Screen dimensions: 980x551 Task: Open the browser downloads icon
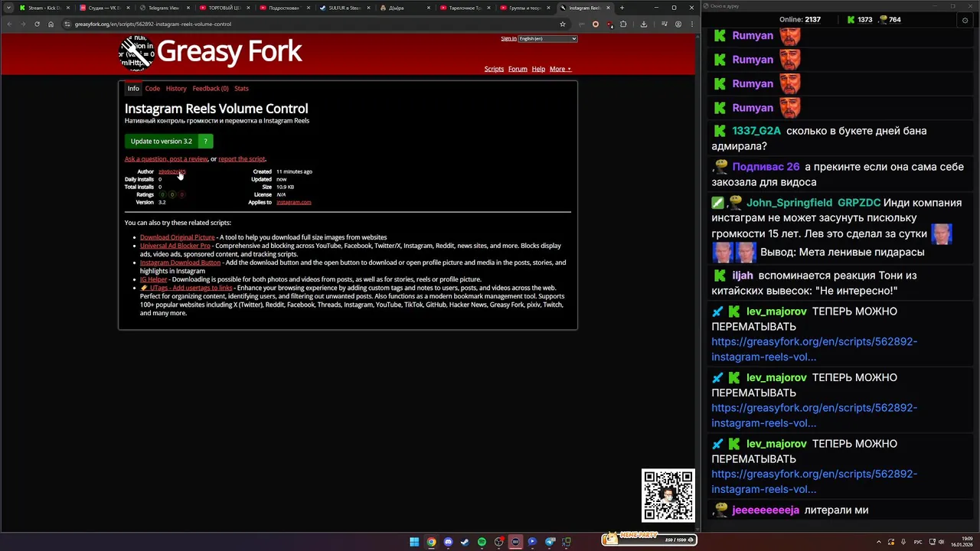644,24
